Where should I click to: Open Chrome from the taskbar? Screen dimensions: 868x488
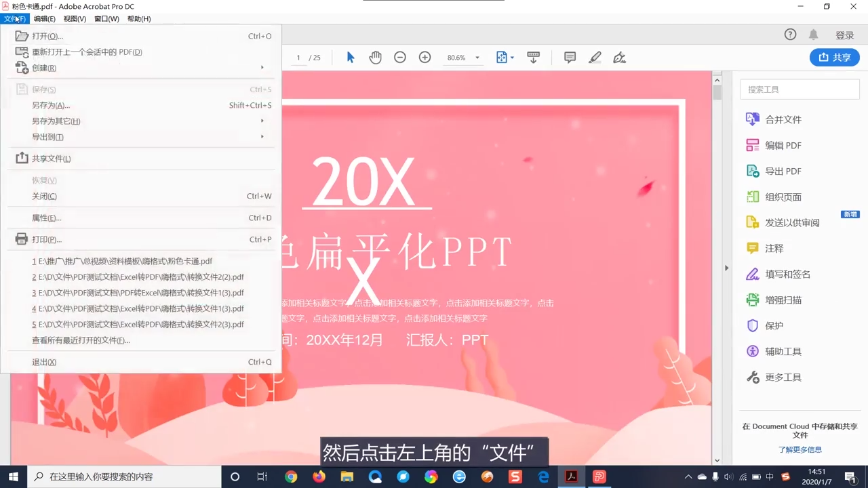tap(291, 476)
